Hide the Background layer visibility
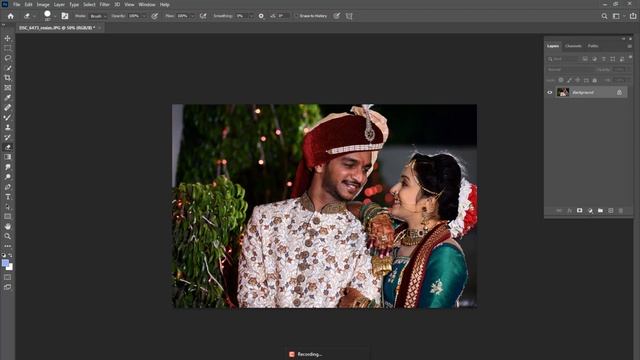This screenshot has height=360, width=640. pyautogui.click(x=550, y=93)
